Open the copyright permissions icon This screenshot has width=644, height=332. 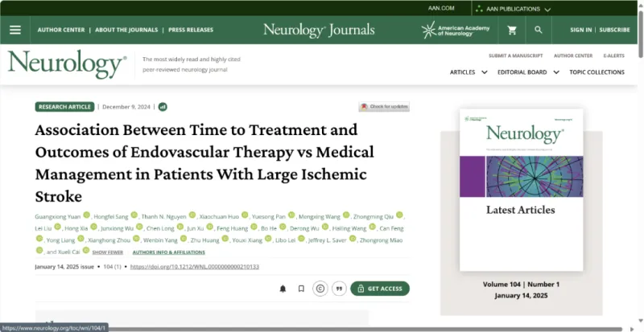[320, 289]
